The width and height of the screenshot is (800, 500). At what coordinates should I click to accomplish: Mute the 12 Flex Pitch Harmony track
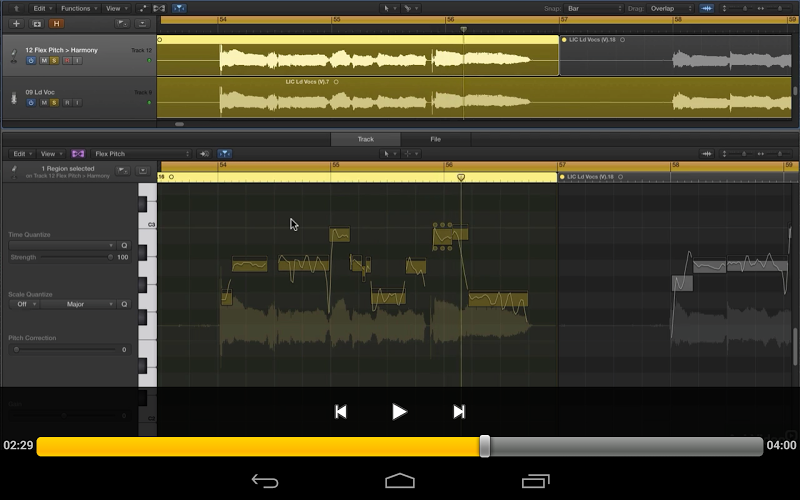(x=44, y=61)
